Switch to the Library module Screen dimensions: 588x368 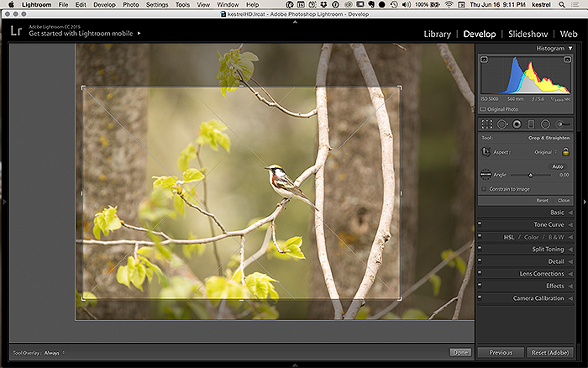[x=437, y=34]
